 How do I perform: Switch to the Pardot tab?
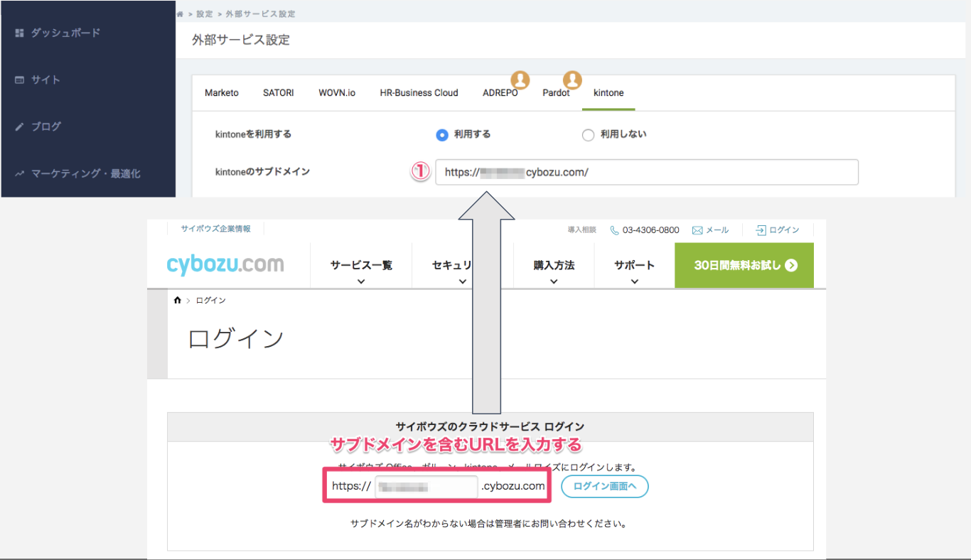[556, 93]
